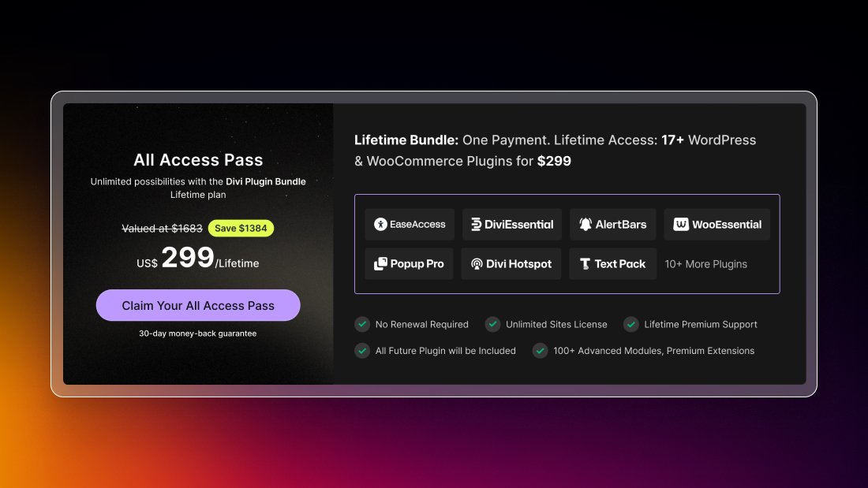Open the full plugin bundle panel
Screen dimensions: 868x488
point(567,244)
